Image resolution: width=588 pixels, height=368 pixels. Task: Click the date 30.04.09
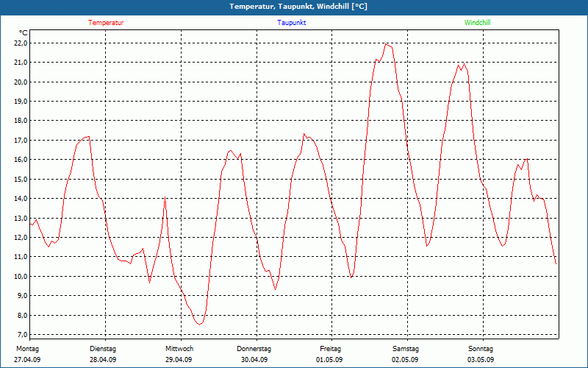click(x=254, y=360)
